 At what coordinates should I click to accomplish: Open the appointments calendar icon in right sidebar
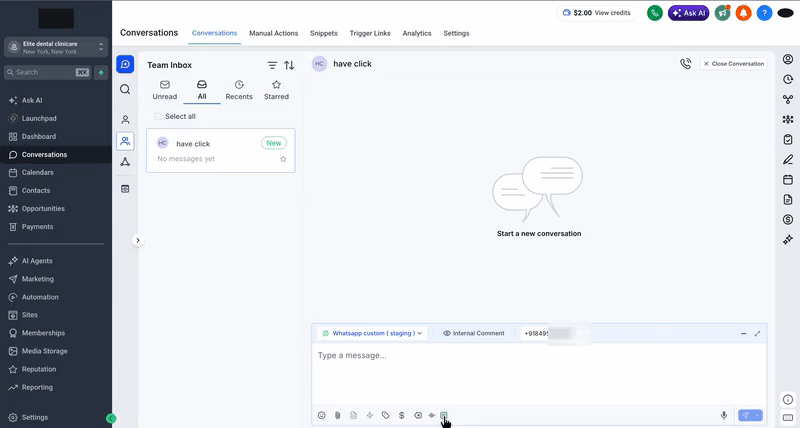[788, 180]
